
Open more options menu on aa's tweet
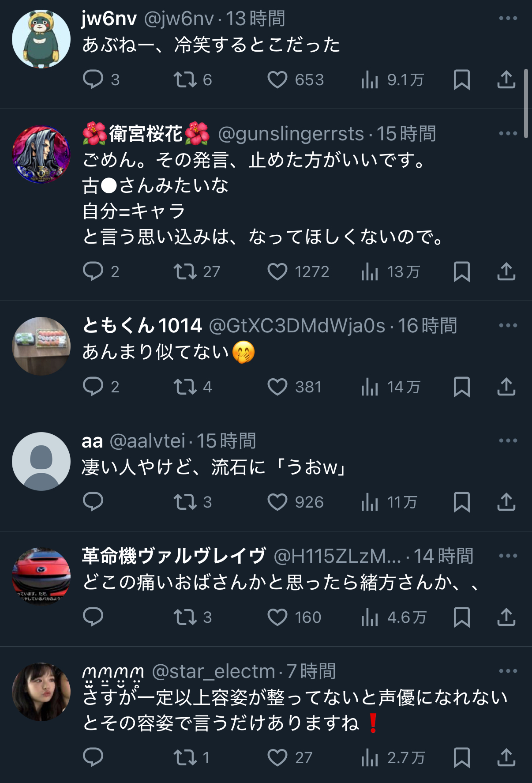point(508,441)
